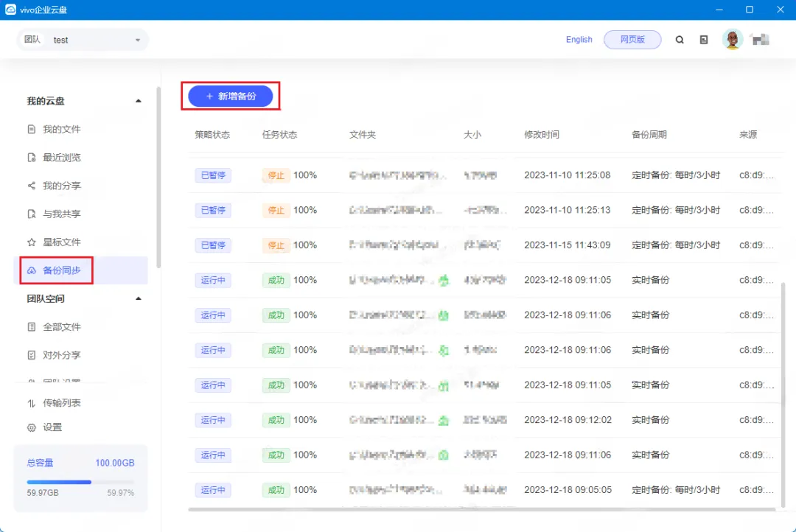
Task: Switch language to English
Action: click(579, 40)
